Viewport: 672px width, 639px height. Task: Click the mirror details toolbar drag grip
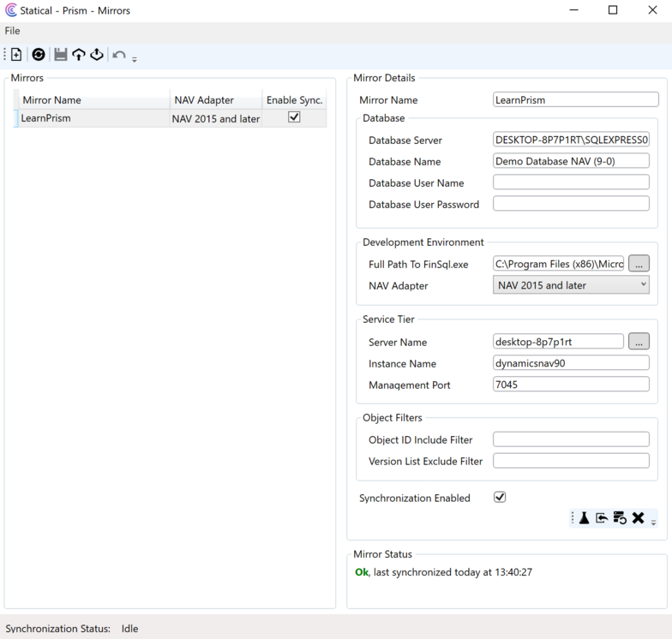point(573,517)
